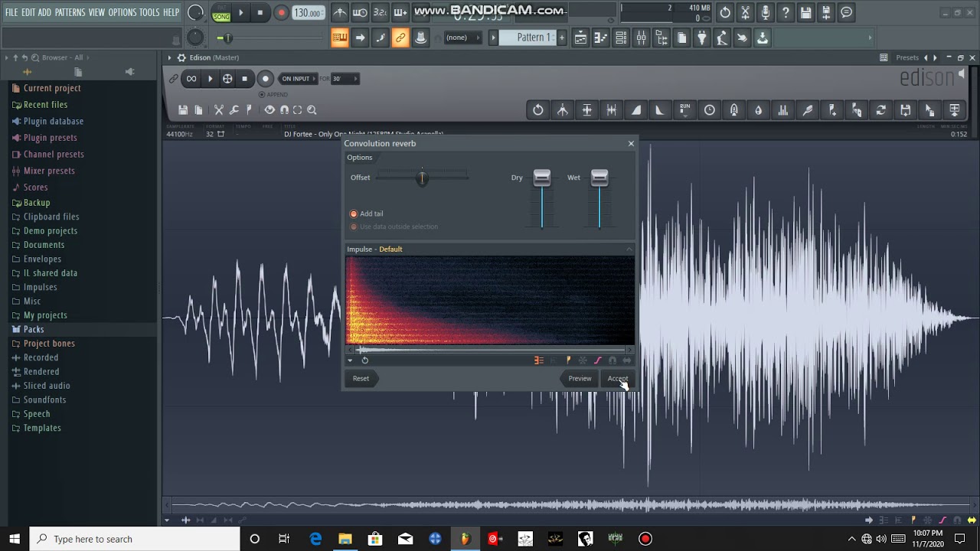Click the Reset button
Image resolution: width=980 pixels, height=551 pixels.
[361, 378]
